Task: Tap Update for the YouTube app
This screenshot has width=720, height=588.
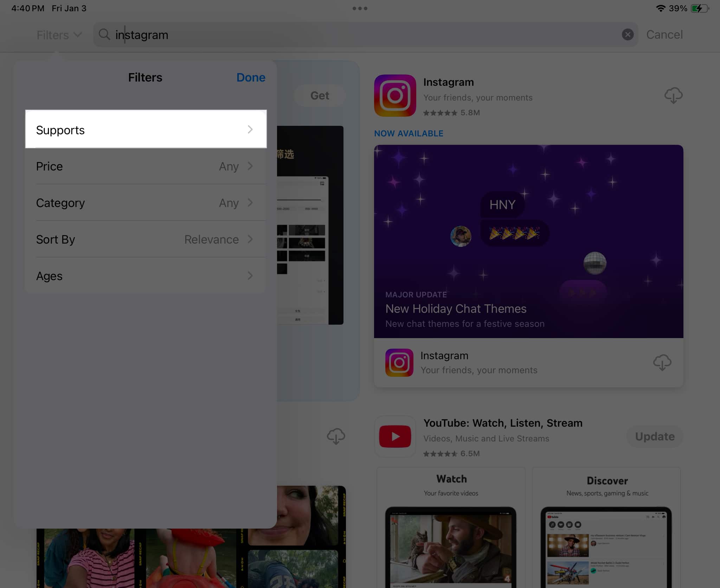Action: (x=655, y=436)
